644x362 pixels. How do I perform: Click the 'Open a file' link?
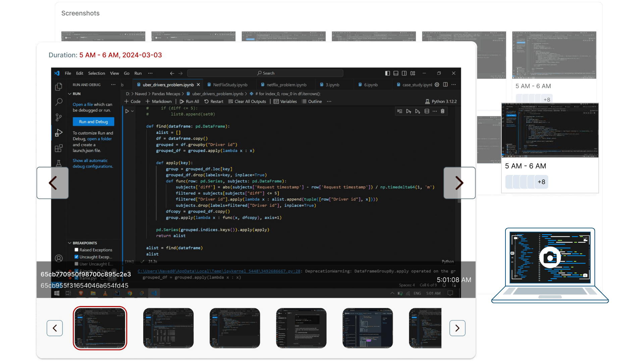83,105
